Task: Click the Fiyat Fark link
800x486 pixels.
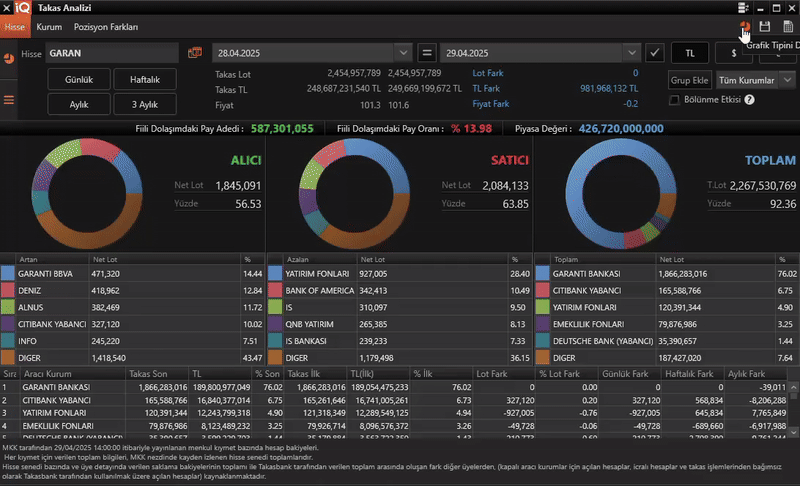Action: [491, 104]
